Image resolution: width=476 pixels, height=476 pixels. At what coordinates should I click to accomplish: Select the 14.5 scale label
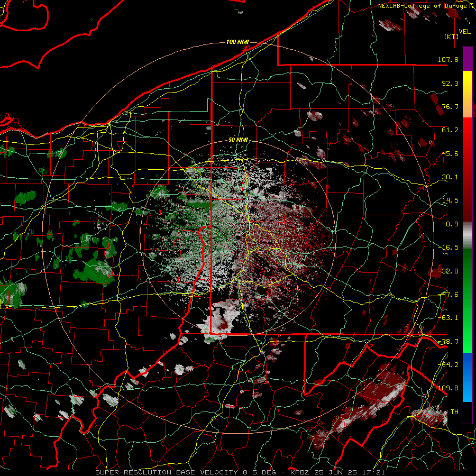coord(450,200)
